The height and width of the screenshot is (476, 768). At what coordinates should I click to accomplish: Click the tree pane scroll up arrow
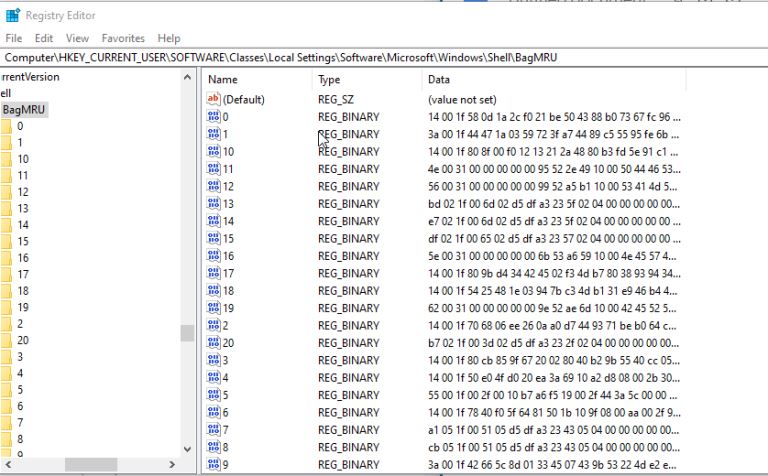pos(187,77)
